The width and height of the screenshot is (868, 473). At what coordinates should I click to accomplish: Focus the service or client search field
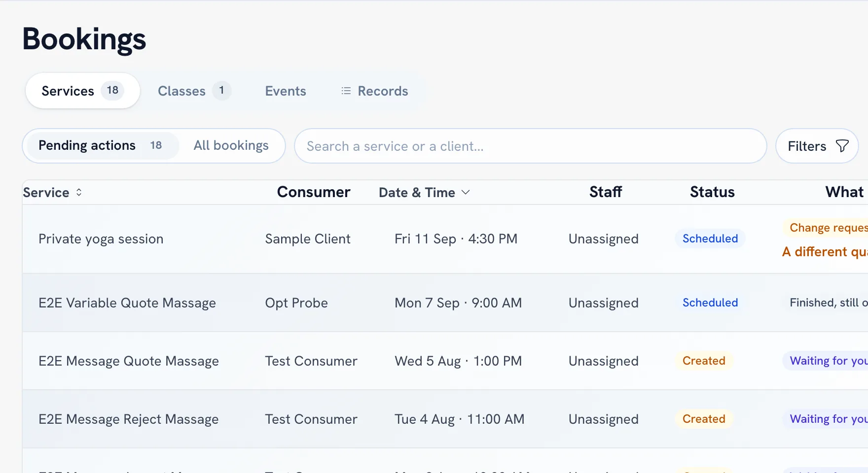pos(530,146)
